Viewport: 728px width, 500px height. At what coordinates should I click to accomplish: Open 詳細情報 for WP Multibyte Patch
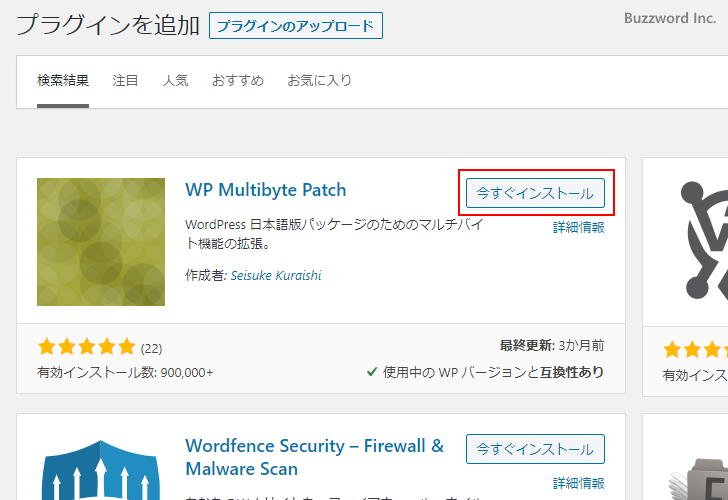[578, 227]
